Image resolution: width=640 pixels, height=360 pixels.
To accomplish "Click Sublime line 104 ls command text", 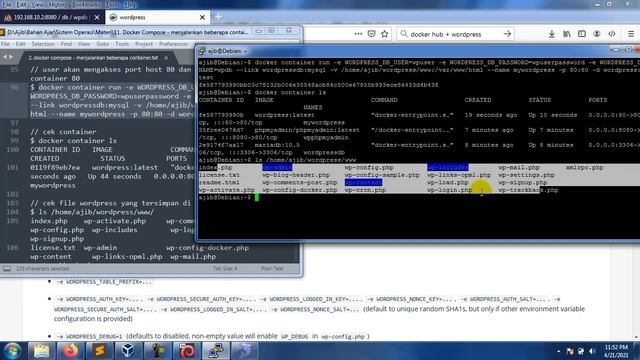I will pos(92,212).
